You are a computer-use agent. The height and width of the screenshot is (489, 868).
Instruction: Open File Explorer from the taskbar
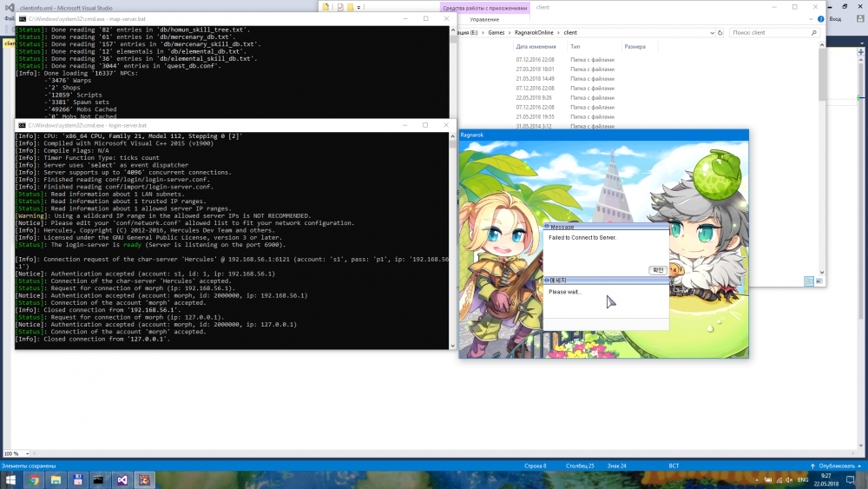56,480
